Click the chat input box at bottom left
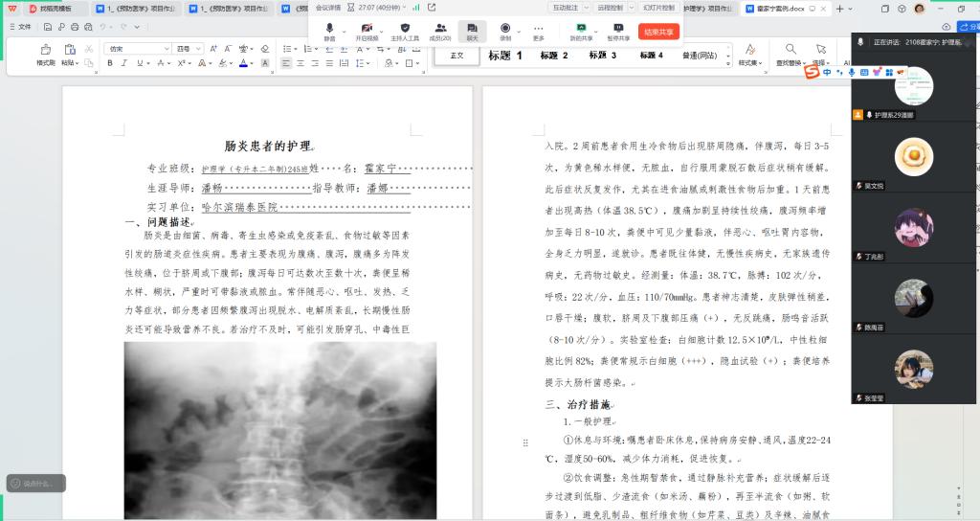 point(36,484)
